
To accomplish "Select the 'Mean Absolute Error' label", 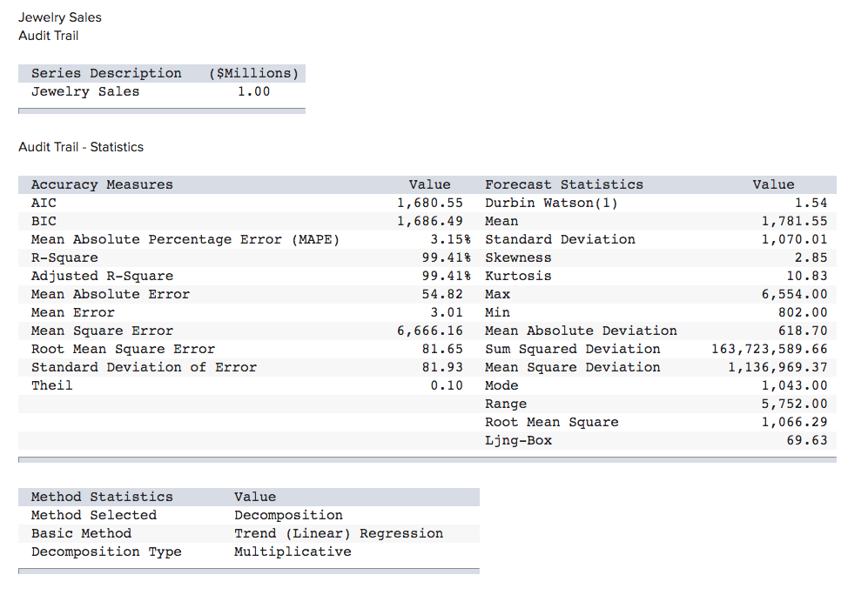I will pos(111,294).
